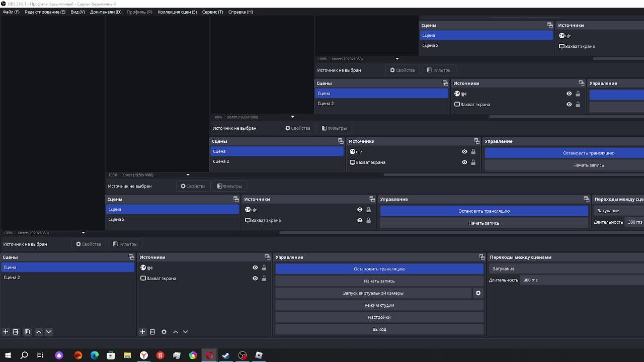Screen dimensions: 644x362
Task: Open source properties gear in Sources toolbar
Action: coord(164,332)
